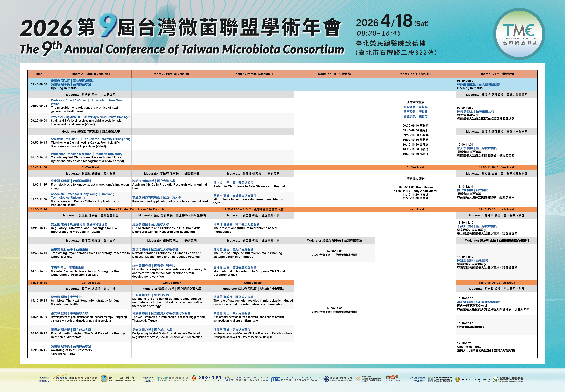The image size is (565, 392).
Task: Click the Ministry of Health and Welfare emblem
Action: [105, 379]
